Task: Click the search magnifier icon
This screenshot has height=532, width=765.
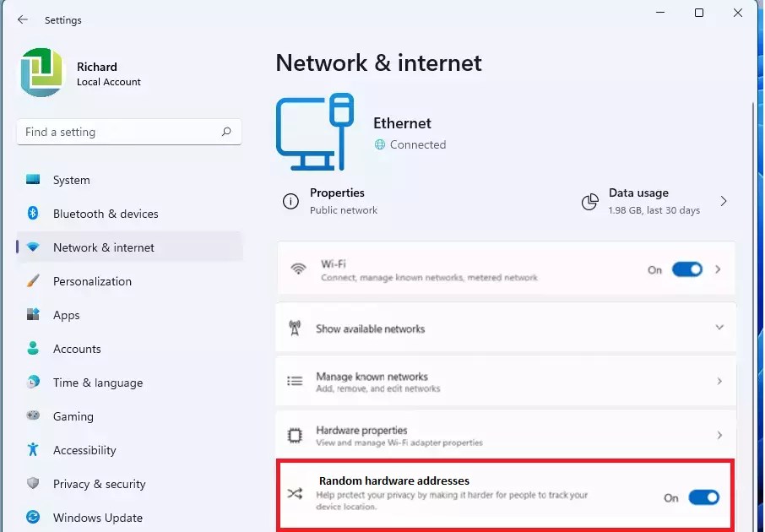Action: tap(226, 132)
